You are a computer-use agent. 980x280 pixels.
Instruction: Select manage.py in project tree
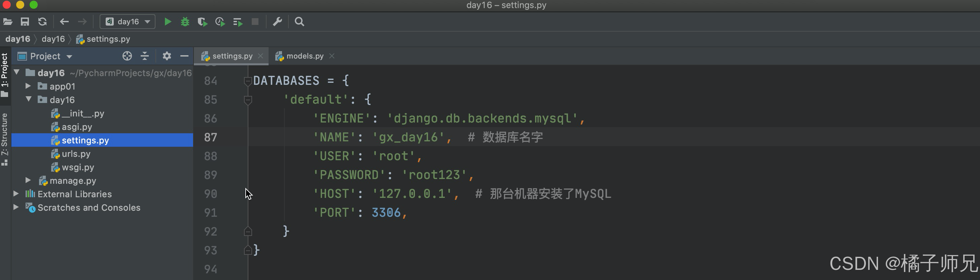click(x=102, y=181)
